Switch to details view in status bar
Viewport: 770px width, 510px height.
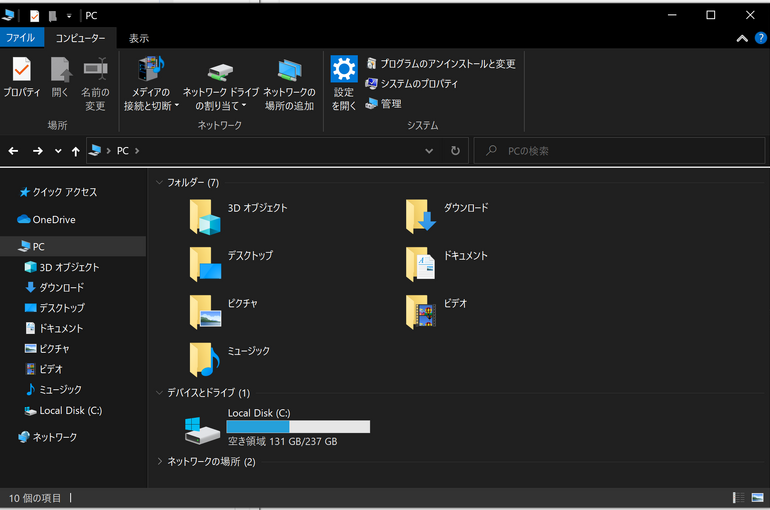738,498
